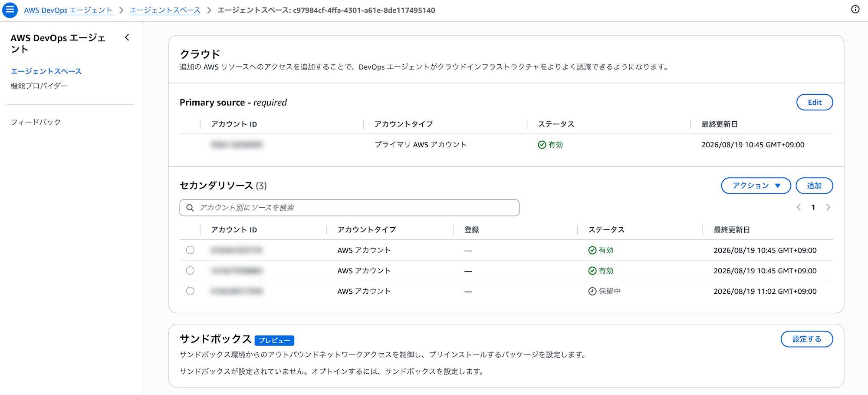Click the Primary source アカウントタイプ column header
The image size is (868, 395).
coord(404,124)
